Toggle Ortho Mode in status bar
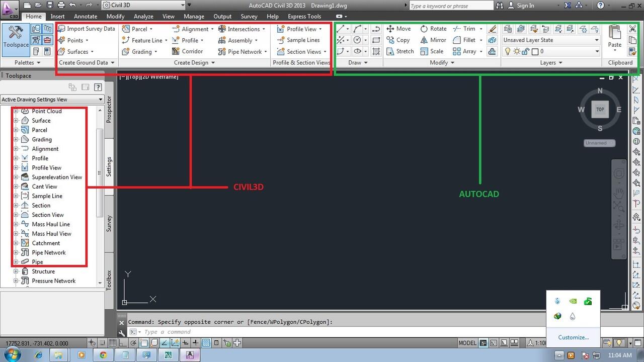644x362 pixels. tap(124, 343)
